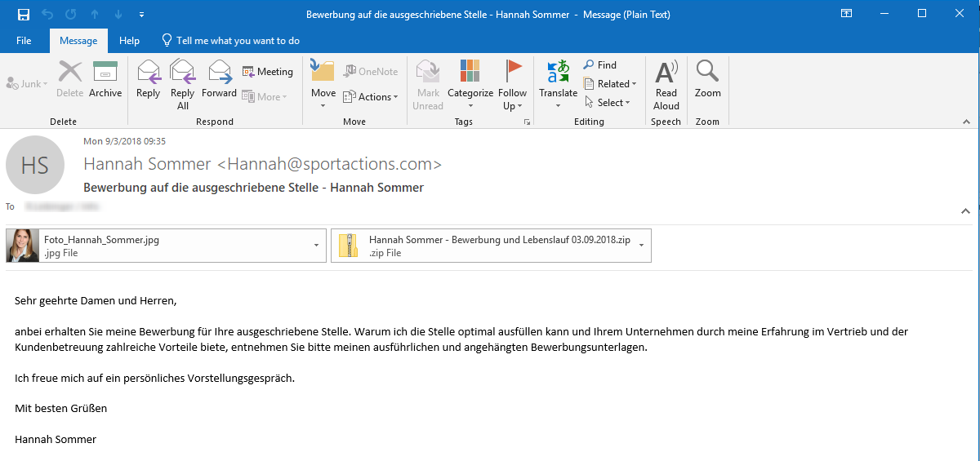Viewport: 980px width, 461px height.
Task: Save the message with the floppy disk icon
Action: pyautogui.click(x=23, y=14)
